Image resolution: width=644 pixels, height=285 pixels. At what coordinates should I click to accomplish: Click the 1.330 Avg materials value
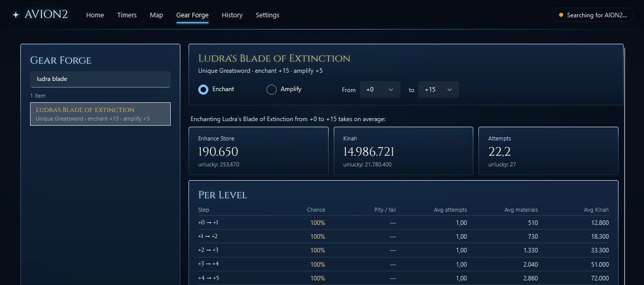(530, 250)
